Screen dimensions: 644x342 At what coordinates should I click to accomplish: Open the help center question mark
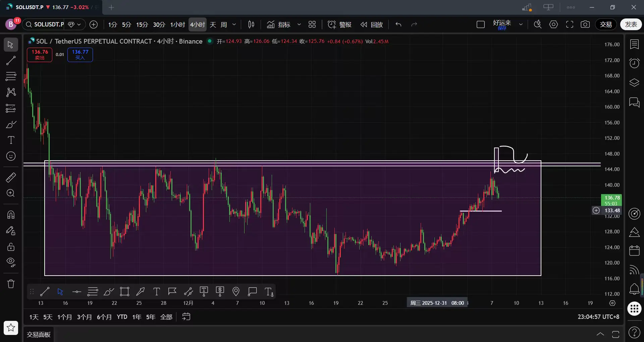pos(634,333)
